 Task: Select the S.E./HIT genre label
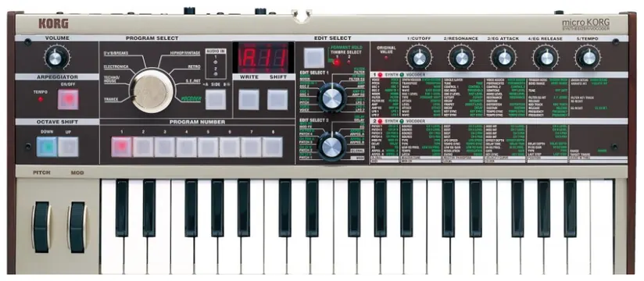click(x=193, y=81)
